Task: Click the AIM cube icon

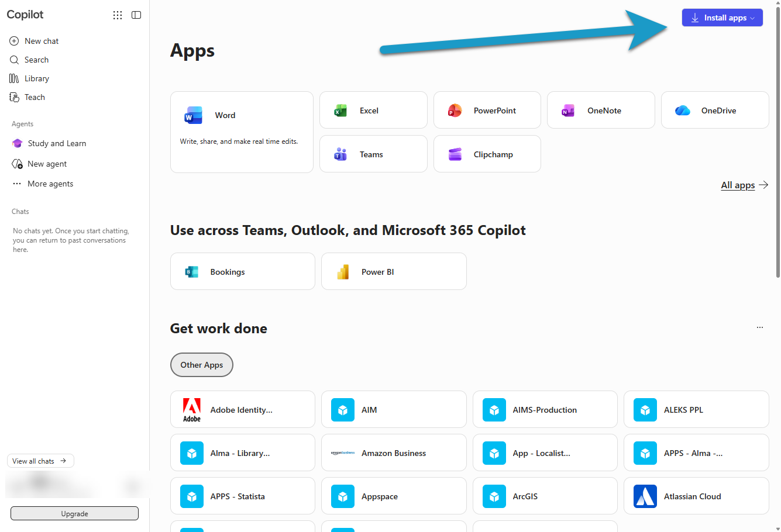Action: point(343,410)
